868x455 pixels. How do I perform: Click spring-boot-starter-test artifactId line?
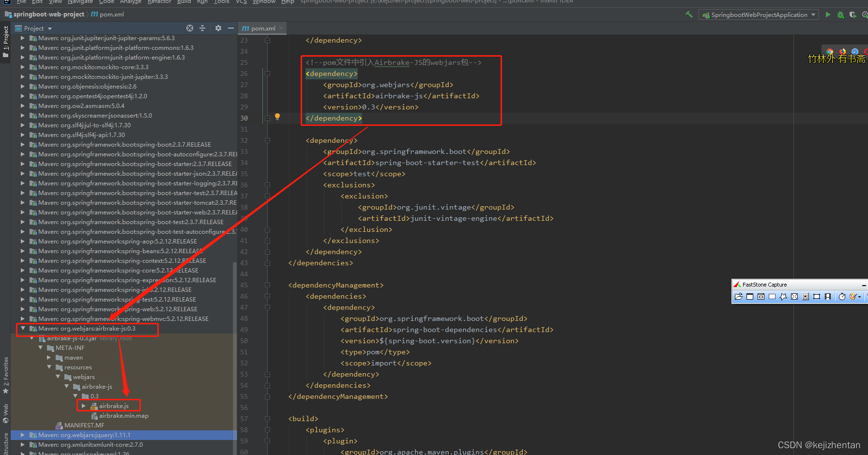click(x=429, y=163)
